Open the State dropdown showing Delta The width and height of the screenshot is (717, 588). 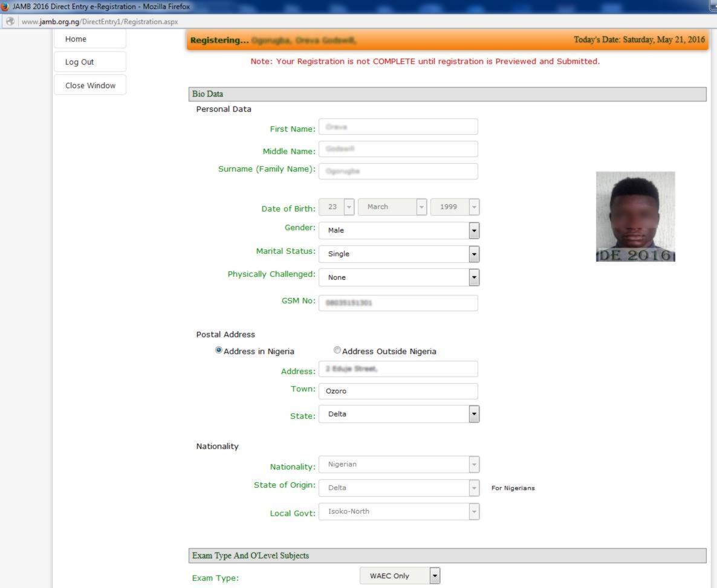[475, 414]
